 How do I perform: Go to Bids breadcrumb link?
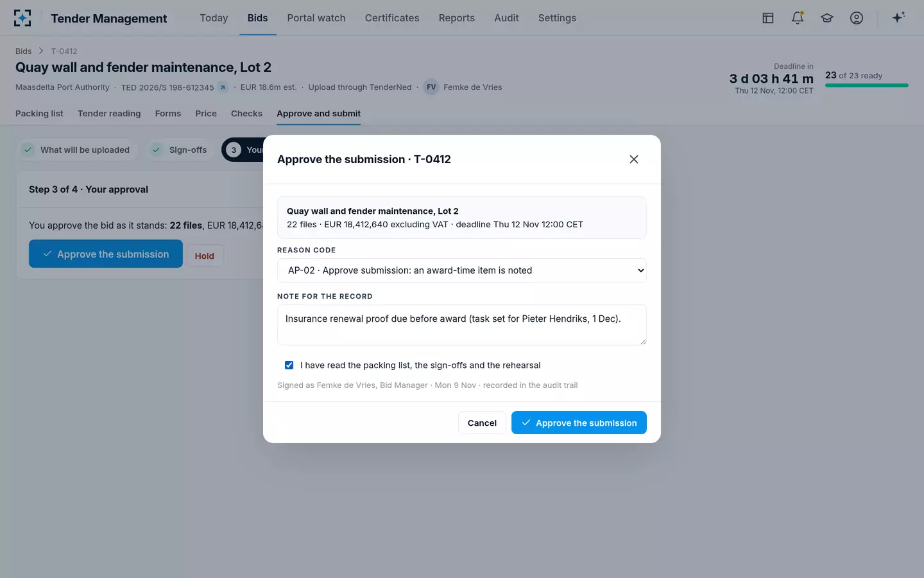23,51
